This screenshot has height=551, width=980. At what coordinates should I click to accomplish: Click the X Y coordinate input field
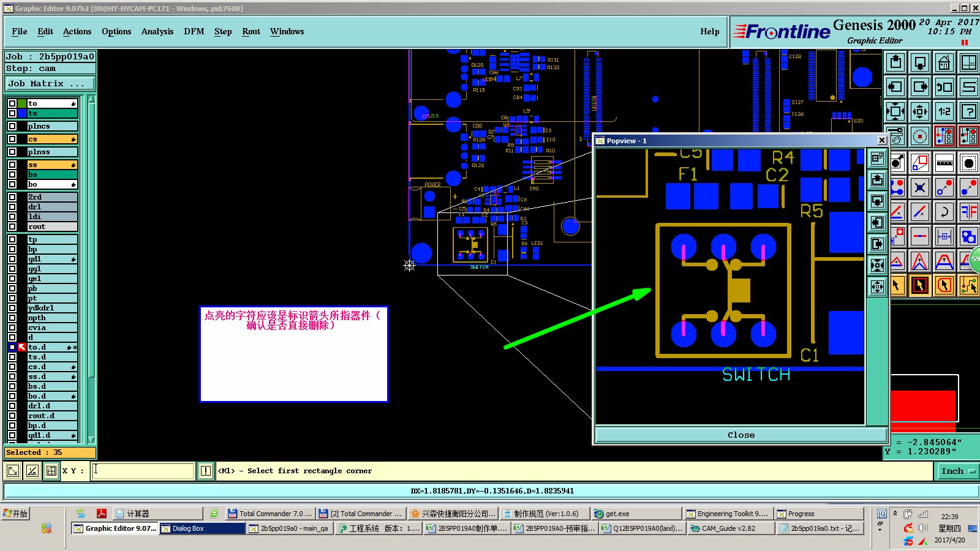pos(143,471)
